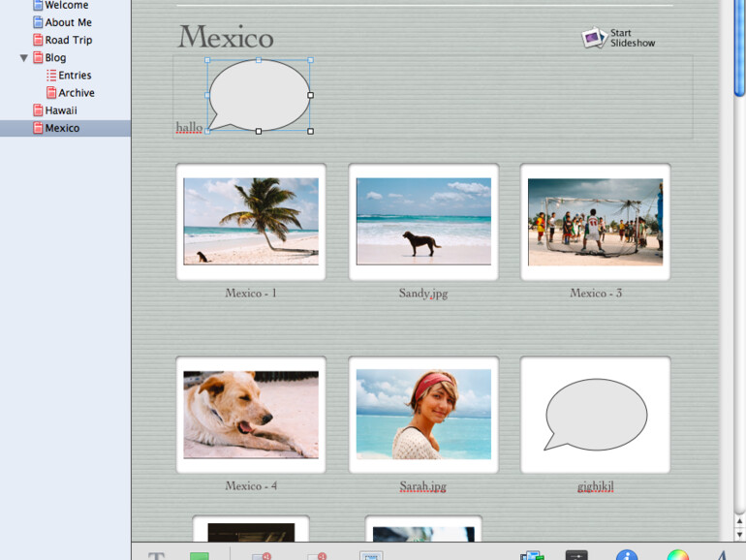Select the palm tree photo Mexico - 1

click(x=251, y=221)
